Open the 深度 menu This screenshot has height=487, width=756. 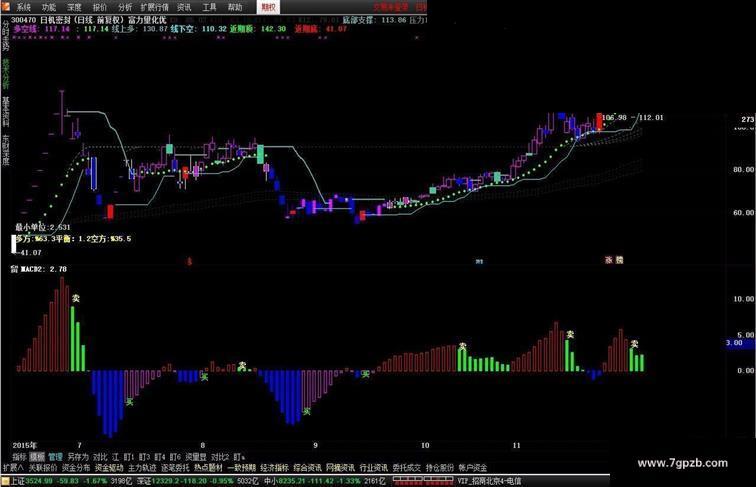point(74,7)
